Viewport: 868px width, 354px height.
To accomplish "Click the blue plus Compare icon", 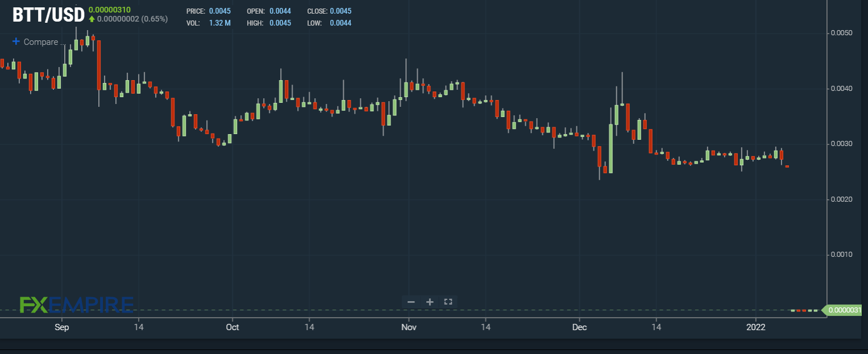I will (16, 41).
